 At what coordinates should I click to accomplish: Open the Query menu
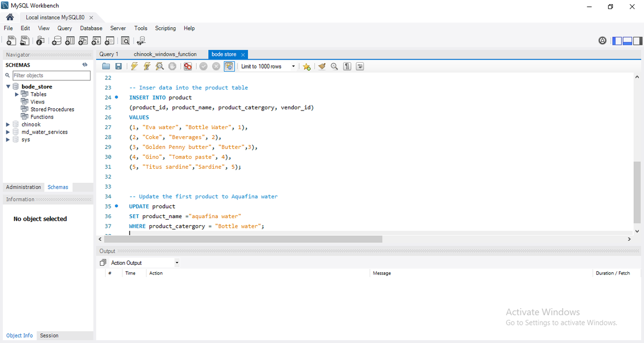coord(64,28)
